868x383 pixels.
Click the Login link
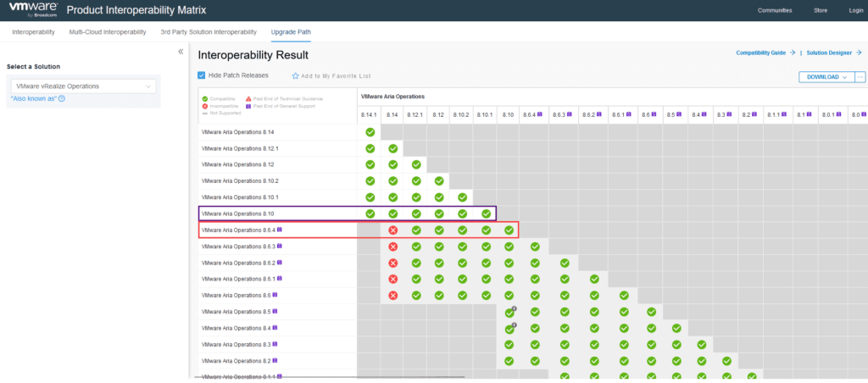(856, 10)
